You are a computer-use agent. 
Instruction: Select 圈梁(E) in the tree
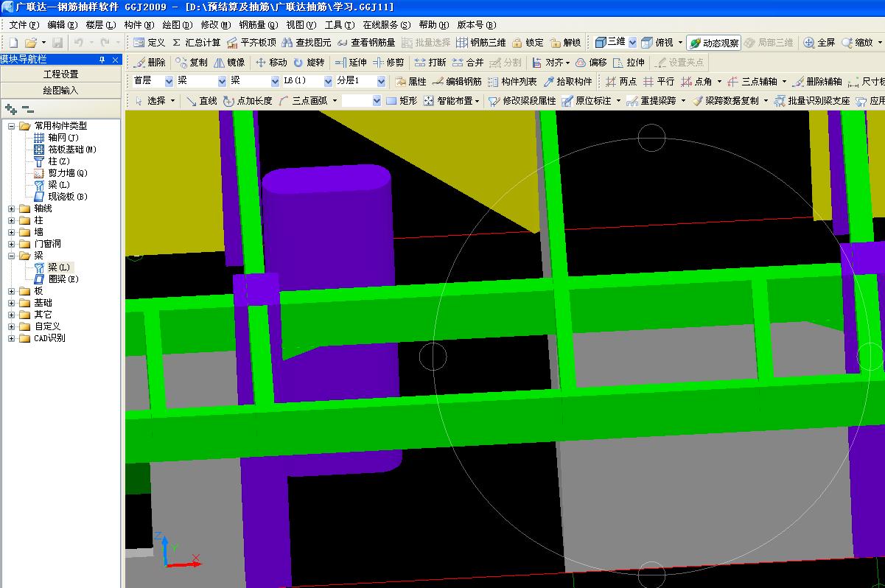pos(63,279)
